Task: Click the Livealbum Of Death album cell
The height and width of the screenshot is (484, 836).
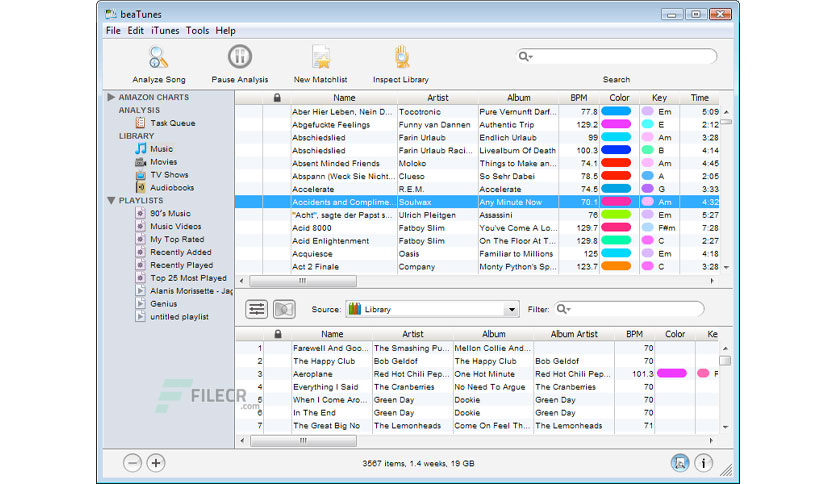Action: click(x=517, y=150)
